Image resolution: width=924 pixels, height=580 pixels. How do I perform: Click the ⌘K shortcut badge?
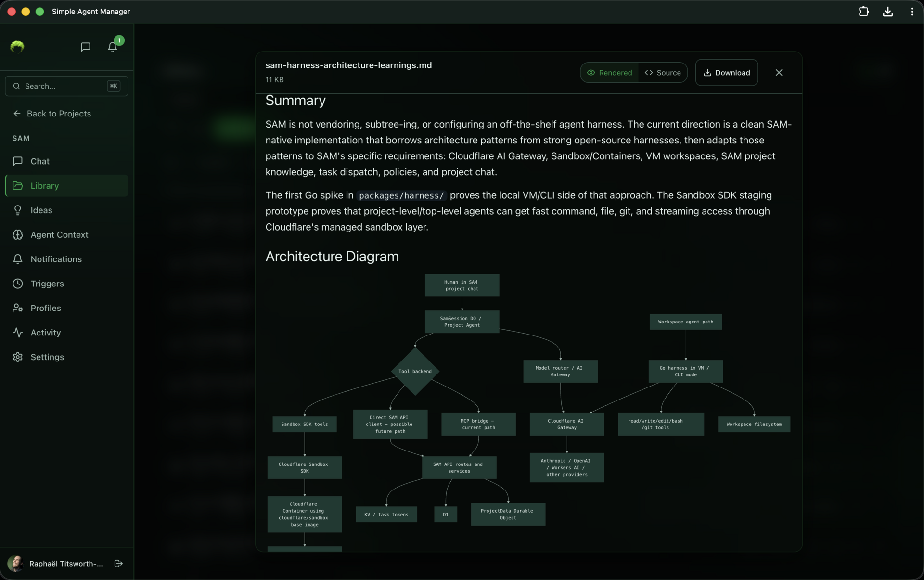pos(114,86)
